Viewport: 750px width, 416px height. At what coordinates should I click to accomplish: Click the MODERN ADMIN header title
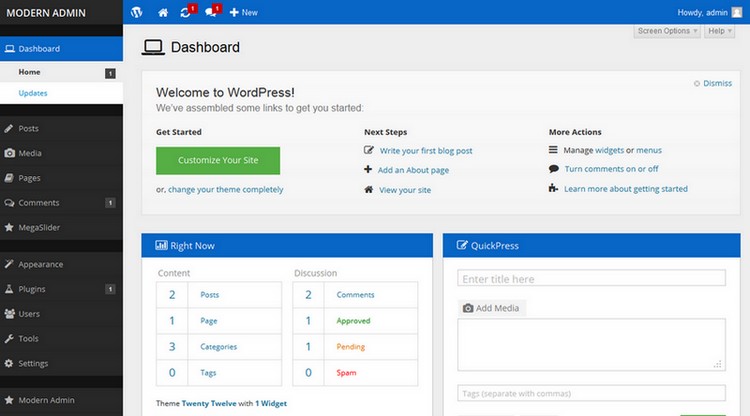(46, 13)
